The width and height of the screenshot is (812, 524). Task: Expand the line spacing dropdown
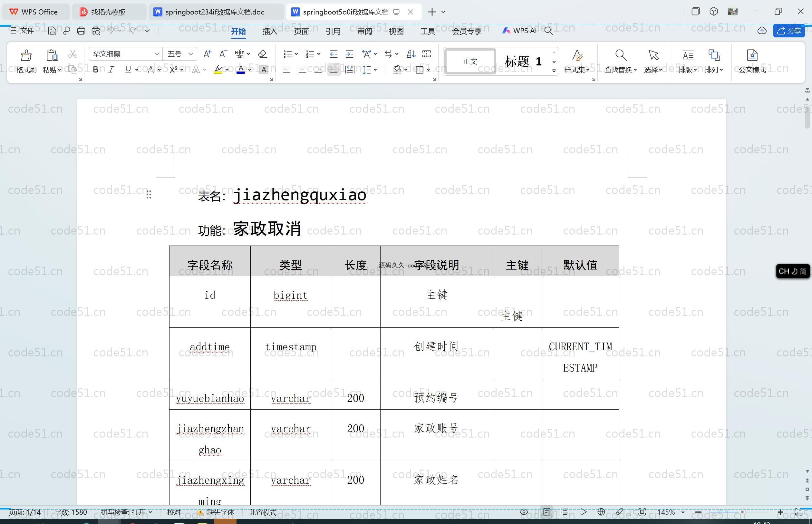(x=375, y=70)
